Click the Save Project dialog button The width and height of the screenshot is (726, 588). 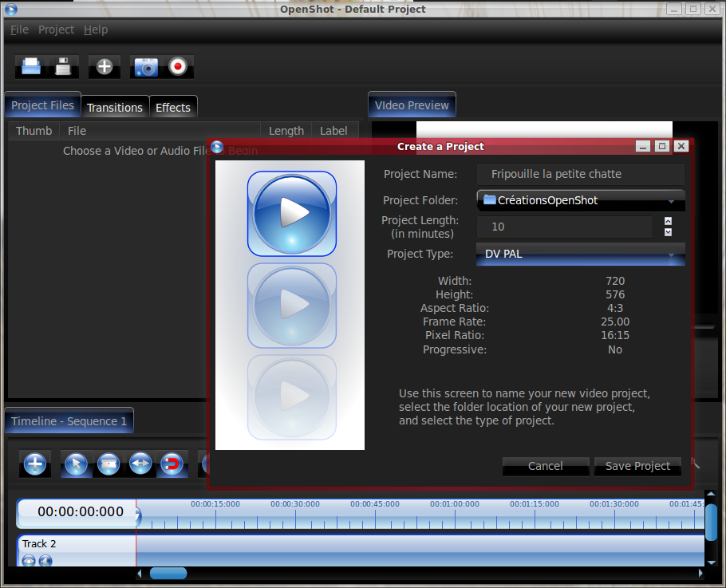pyautogui.click(x=637, y=466)
